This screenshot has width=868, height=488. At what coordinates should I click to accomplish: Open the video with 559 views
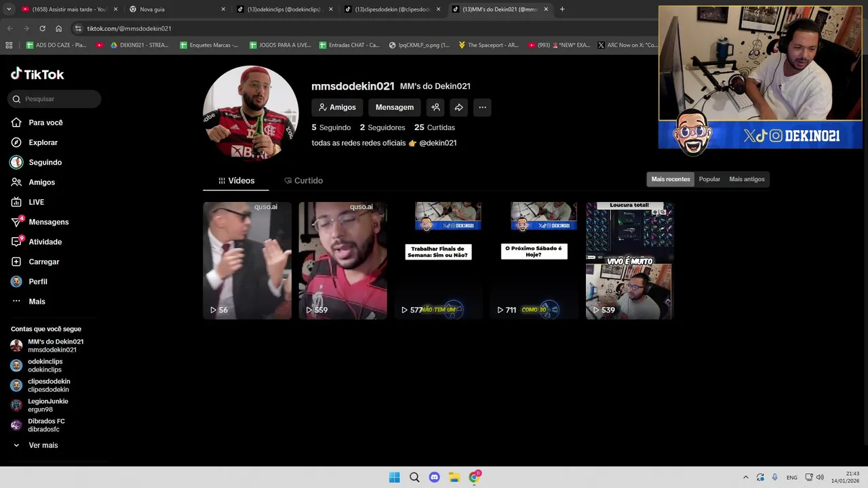pyautogui.click(x=343, y=260)
